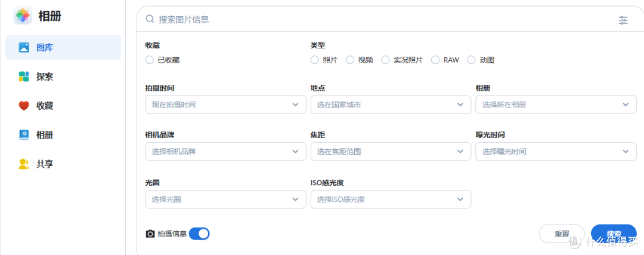Image resolution: width=644 pixels, height=255 pixels.
Task: Click the 相册 title text at top left
Action: click(x=49, y=16)
